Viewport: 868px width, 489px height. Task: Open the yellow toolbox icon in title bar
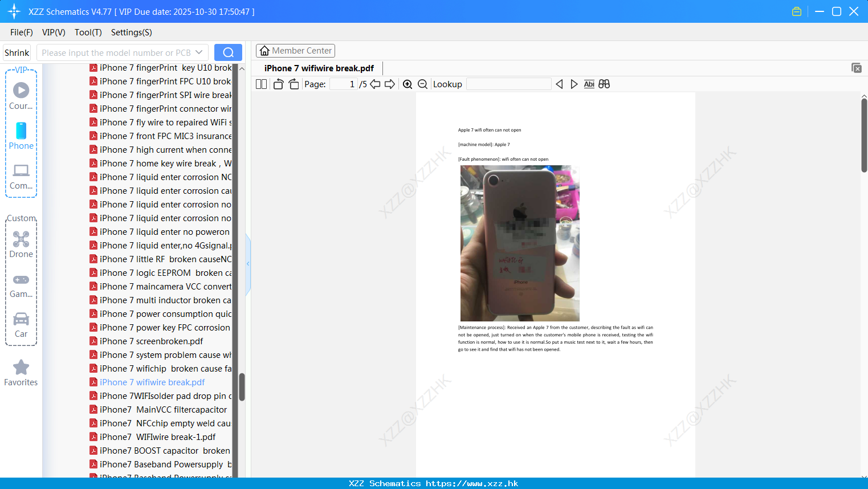[797, 11]
